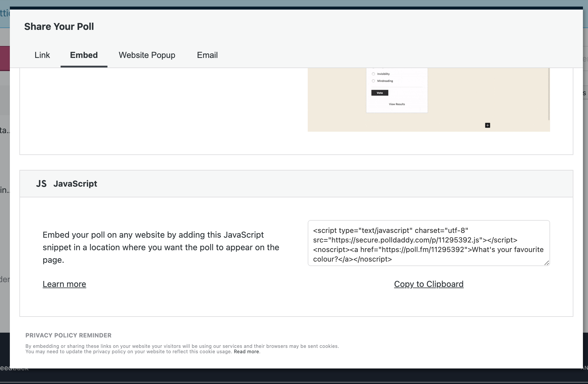Open the Email sharing tab

[x=207, y=55]
